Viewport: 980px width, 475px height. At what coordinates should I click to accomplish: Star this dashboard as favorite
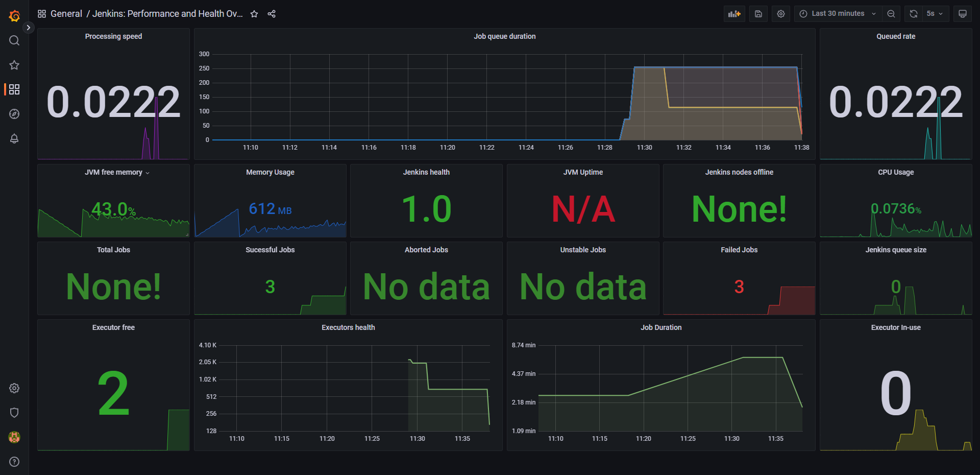coord(254,14)
